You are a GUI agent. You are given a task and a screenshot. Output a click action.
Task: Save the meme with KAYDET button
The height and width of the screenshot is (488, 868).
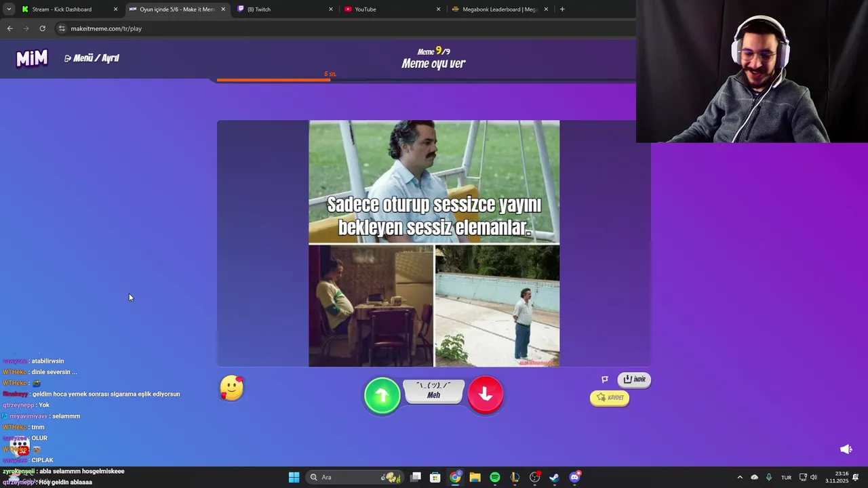(610, 398)
